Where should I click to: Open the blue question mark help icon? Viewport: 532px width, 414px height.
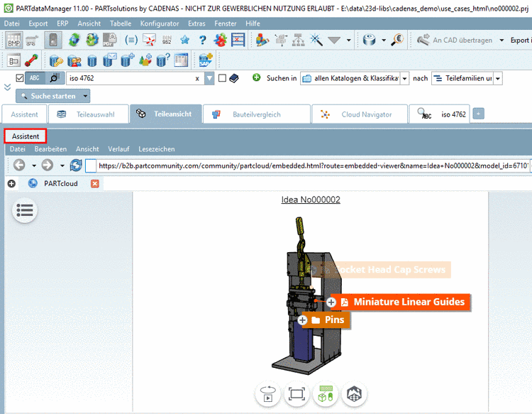click(203, 40)
